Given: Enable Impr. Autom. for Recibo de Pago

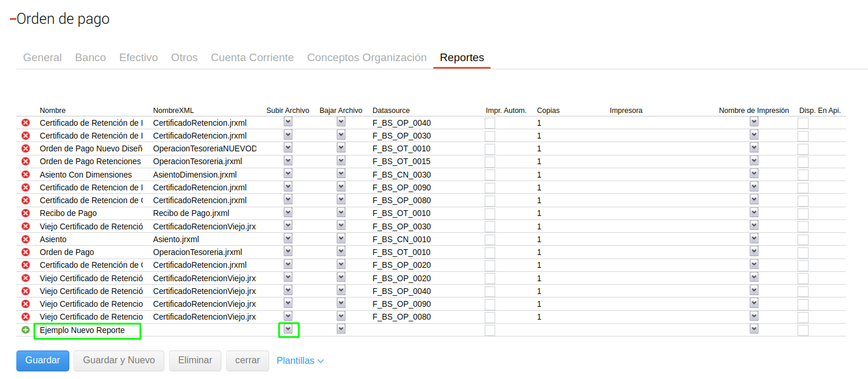Looking at the screenshot, I should (x=490, y=214).
